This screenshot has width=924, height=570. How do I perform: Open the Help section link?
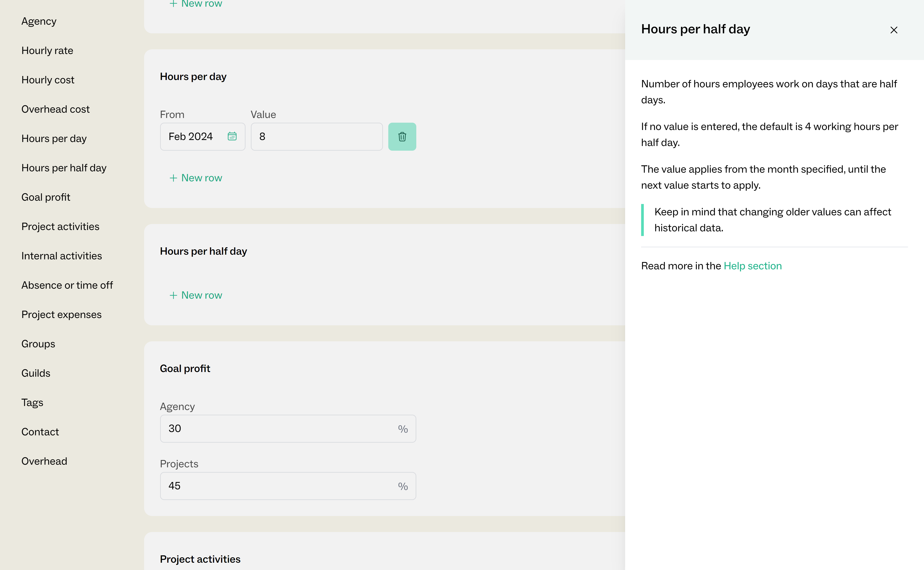click(752, 266)
